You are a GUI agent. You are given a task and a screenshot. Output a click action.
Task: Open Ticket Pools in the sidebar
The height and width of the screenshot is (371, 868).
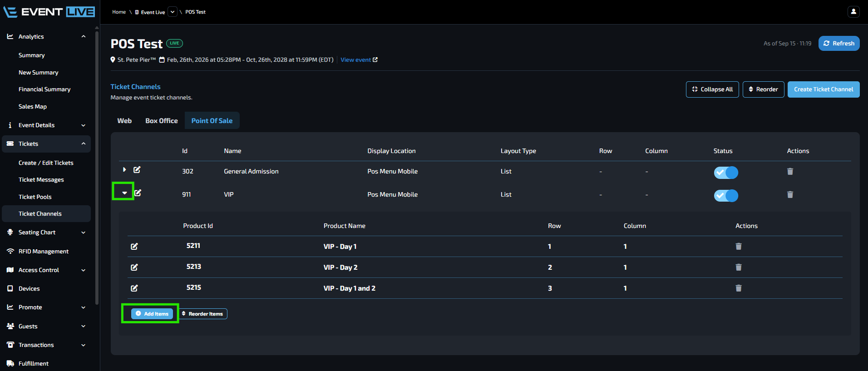35,197
